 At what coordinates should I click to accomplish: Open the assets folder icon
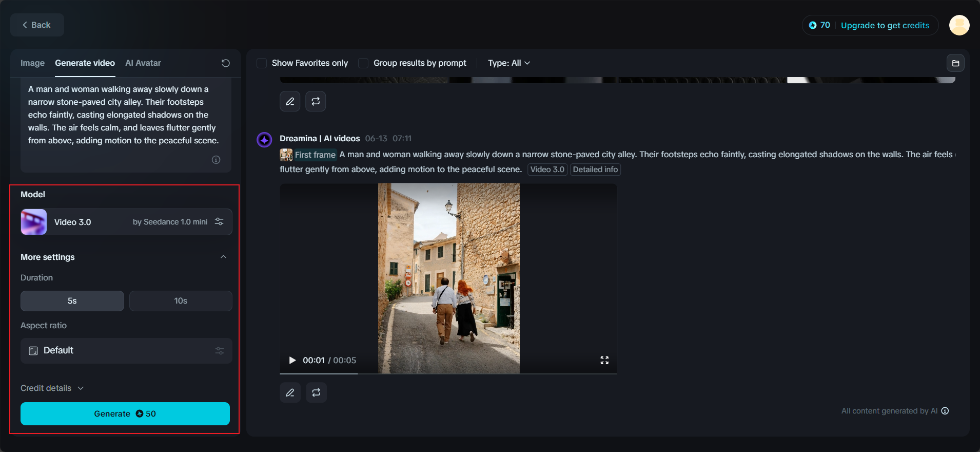tap(955, 63)
